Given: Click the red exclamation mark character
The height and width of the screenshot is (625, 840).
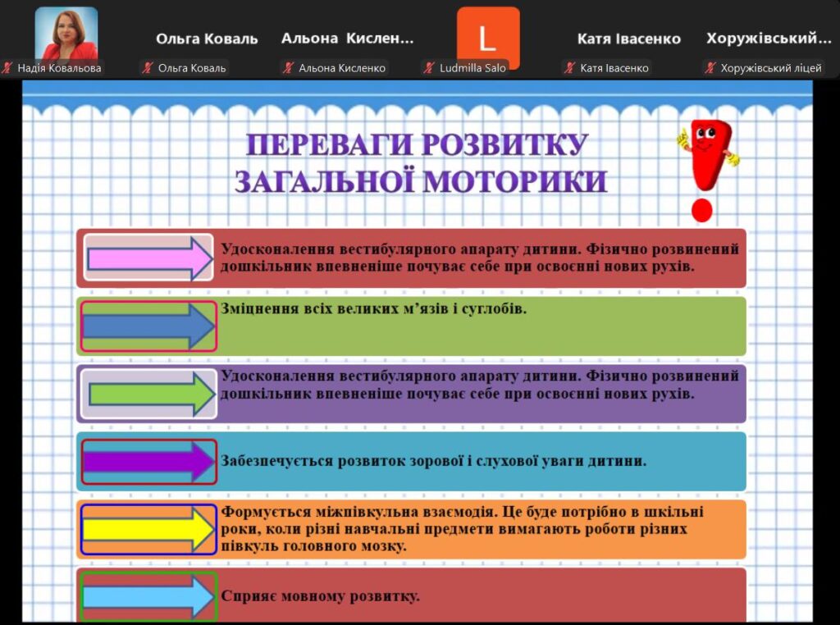Looking at the screenshot, I should point(704,170).
